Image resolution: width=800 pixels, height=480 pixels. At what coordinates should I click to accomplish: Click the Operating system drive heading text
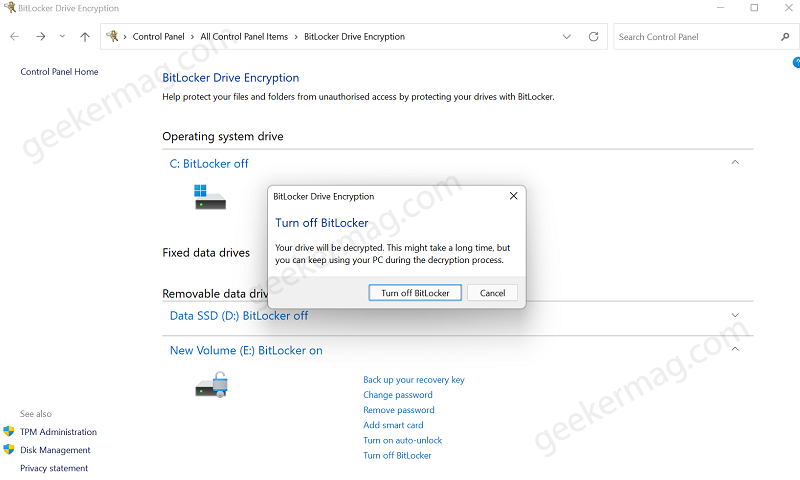click(223, 137)
